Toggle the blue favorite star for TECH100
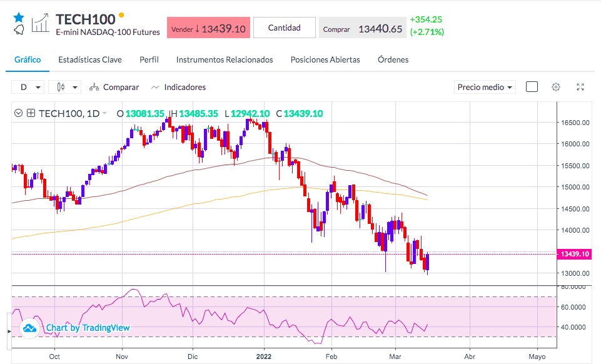This screenshot has height=364, width=601. pos(19,18)
